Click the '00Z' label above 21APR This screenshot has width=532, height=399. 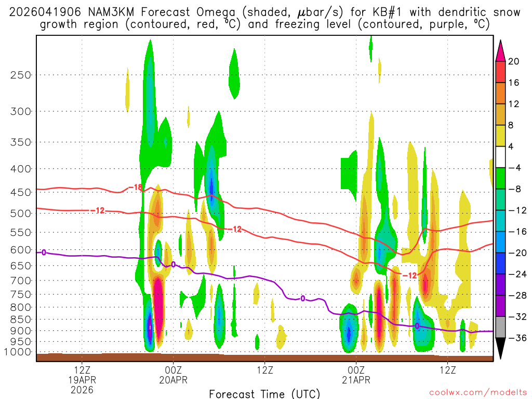click(356, 370)
